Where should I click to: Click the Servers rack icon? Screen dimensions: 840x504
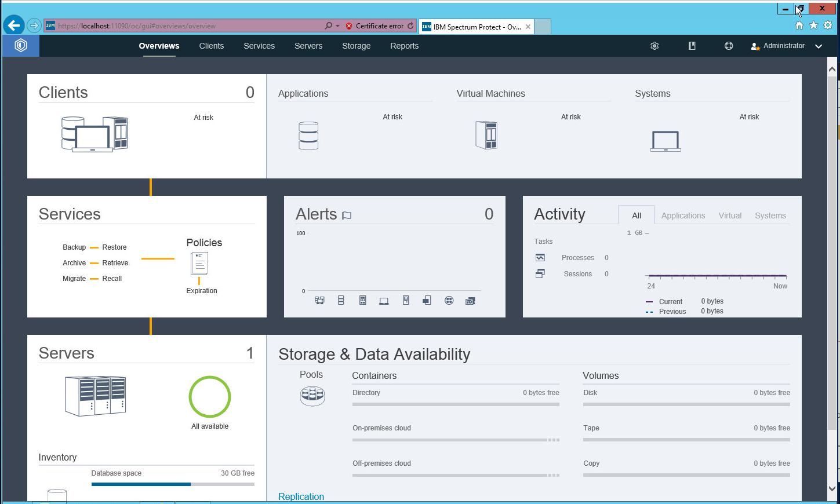pos(95,396)
